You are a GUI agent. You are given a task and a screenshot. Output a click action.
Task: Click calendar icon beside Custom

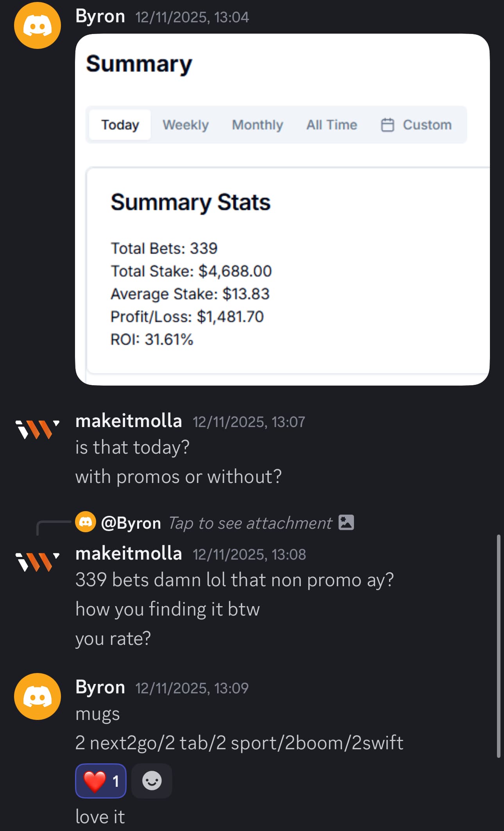[387, 125]
